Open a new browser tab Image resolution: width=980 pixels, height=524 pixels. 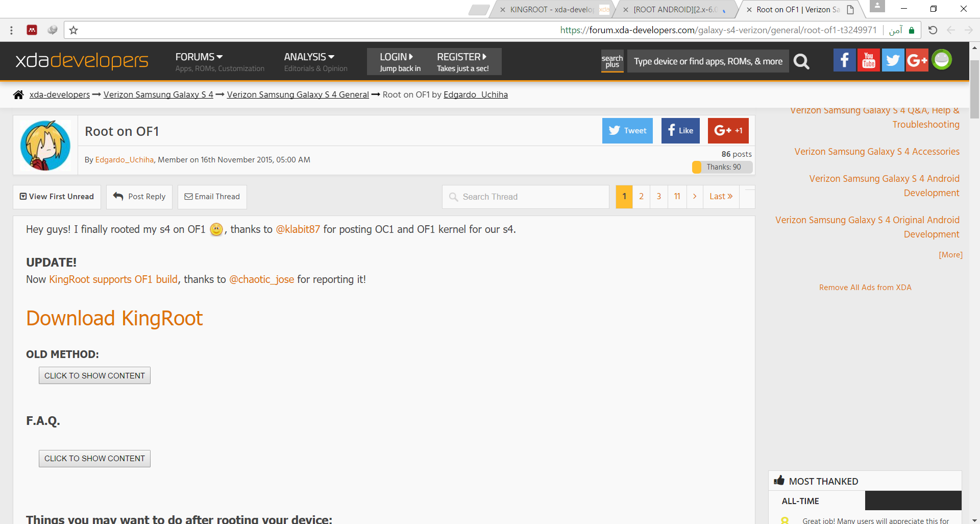[x=479, y=9]
